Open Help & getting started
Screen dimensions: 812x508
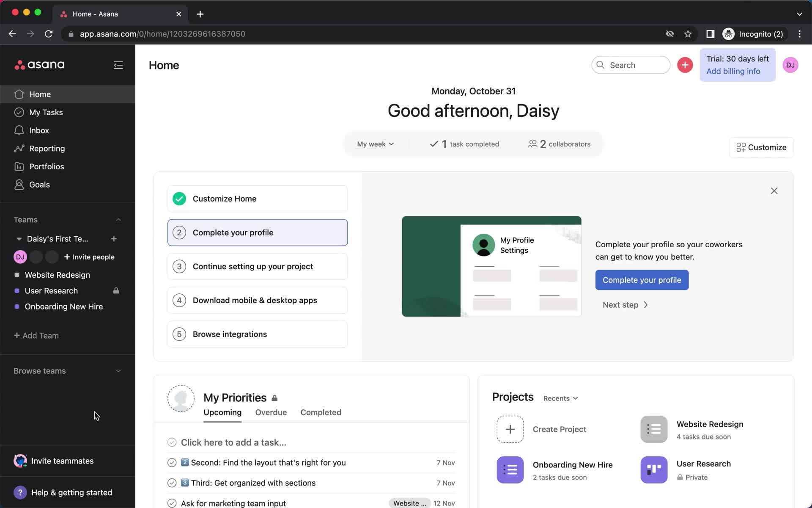pos(63,492)
